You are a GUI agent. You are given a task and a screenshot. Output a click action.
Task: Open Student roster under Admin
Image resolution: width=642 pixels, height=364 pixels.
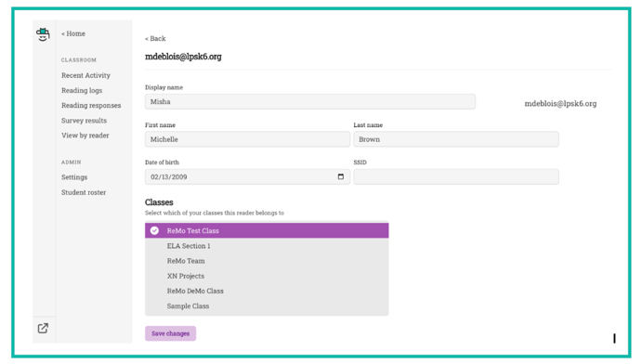pos(84,192)
